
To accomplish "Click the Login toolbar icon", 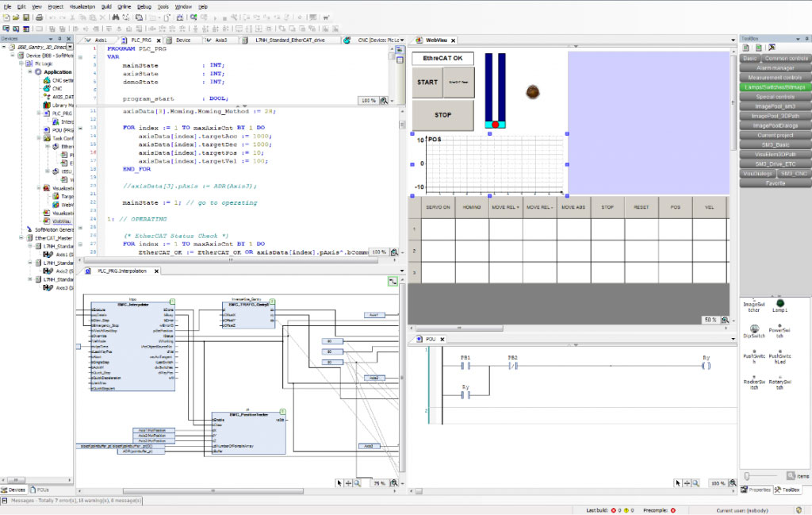I will coord(193,17).
